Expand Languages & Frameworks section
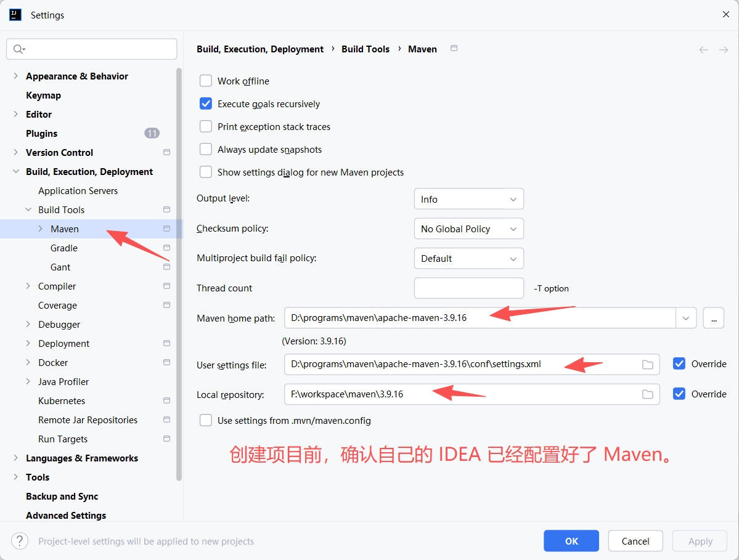The width and height of the screenshot is (739, 560). [15, 458]
